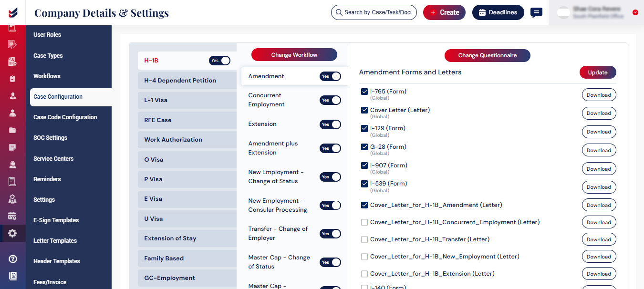Open the team with gear sidebar icon
Viewport: 644px width, 289px height.
tap(12, 199)
